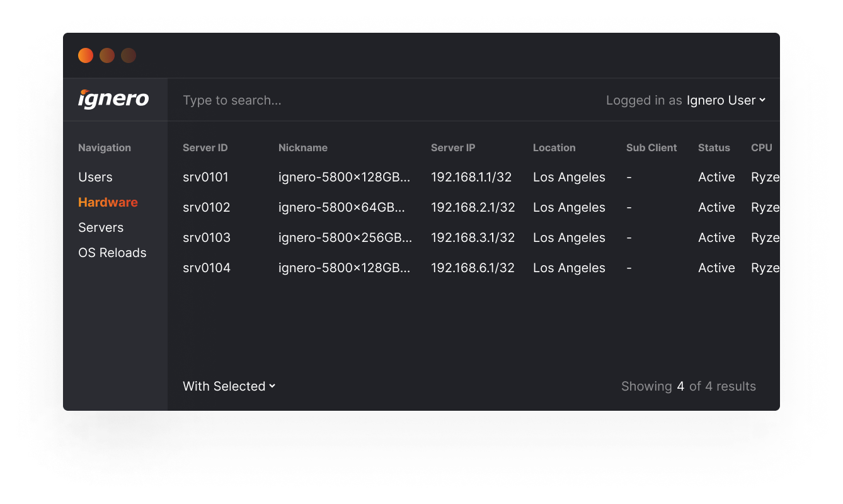Screen dimensions: 843x504
Task: Open the Ignero User account dropdown
Action: click(x=726, y=100)
